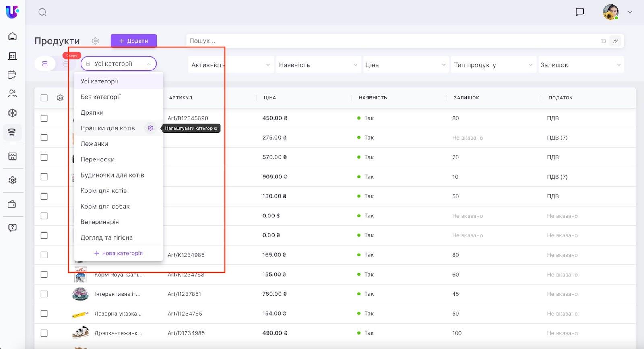Image resolution: width=644 pixels, height=349 pixels.
Task: Click the Додати button
Action: coord(134,41)
